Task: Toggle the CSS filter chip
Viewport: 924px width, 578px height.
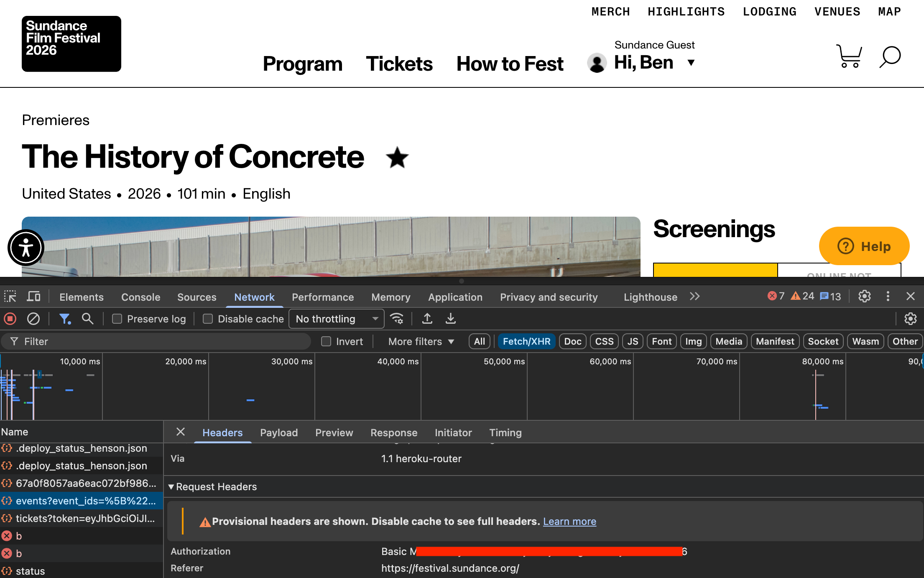Action: pyautogui.click(x=604, y=341)
